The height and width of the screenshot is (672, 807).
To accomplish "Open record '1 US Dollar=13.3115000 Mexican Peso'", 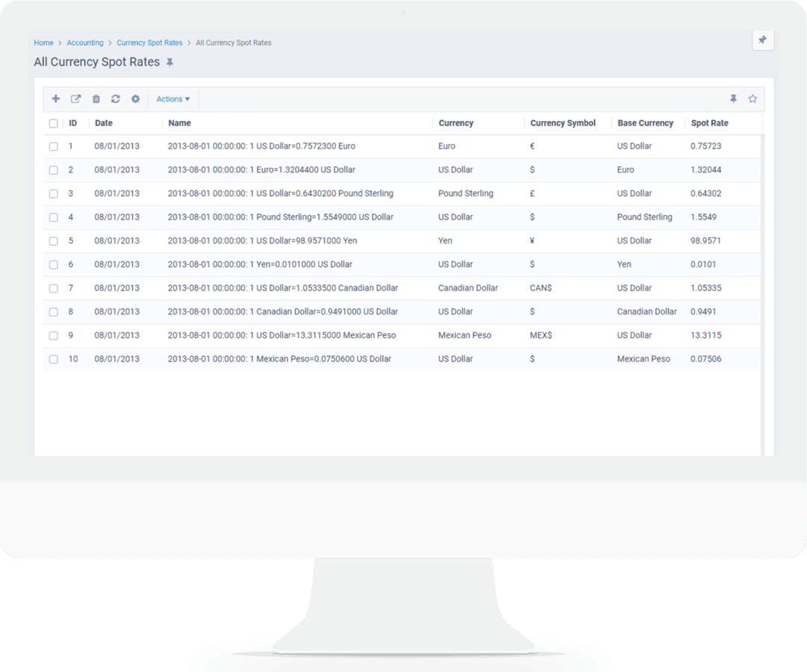I will 282,335.
